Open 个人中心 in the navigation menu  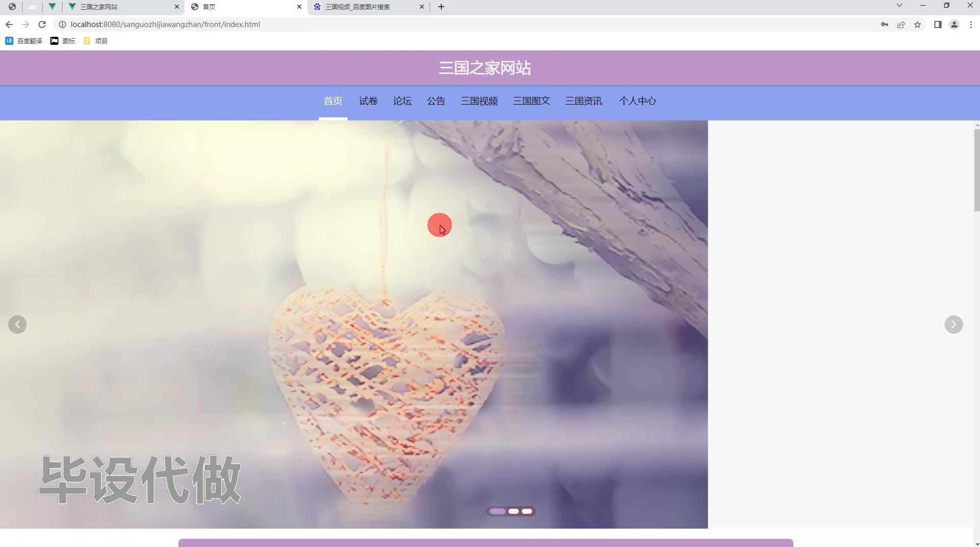click(638, 101)
